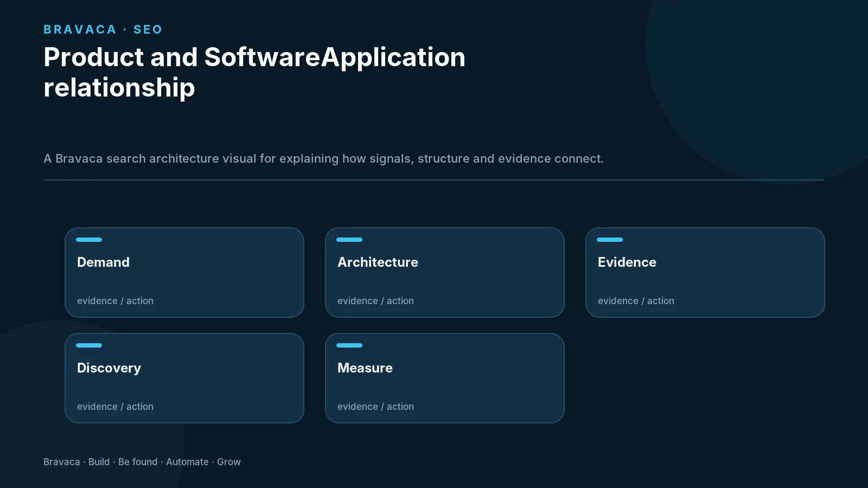Select the Evidence card

(x=705, y=272)
